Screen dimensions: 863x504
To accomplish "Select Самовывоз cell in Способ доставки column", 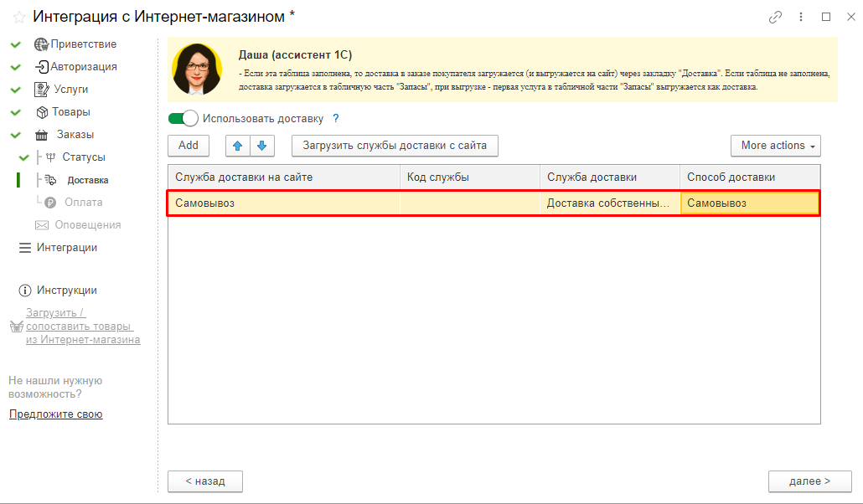I will pos(750,203).
